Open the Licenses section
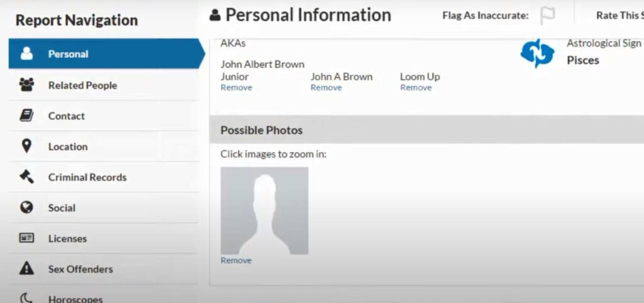This screenshot has width=644, height=303. click(103, 238)
